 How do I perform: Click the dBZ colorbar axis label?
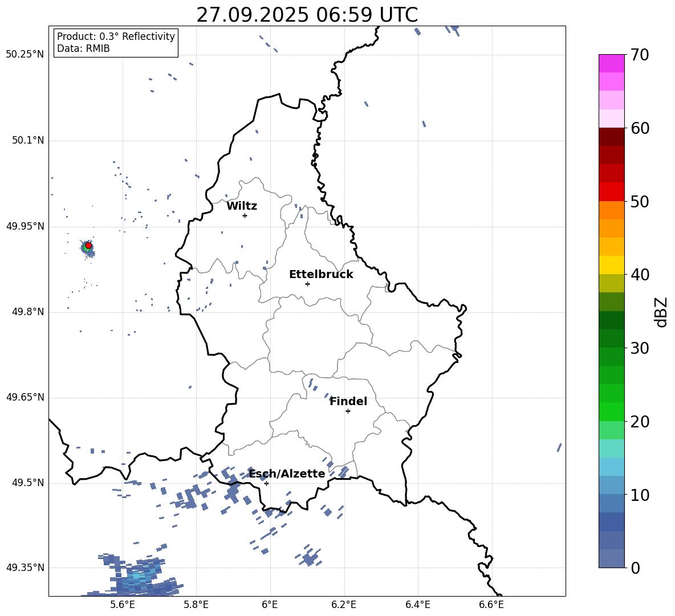[661, 312]
